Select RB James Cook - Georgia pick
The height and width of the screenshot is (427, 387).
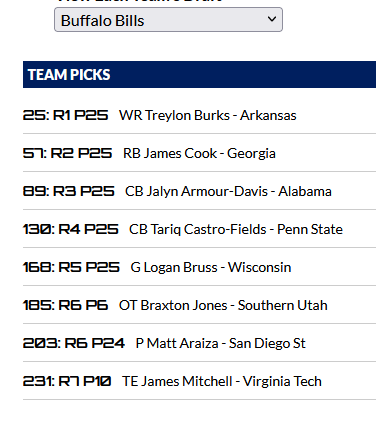point(199,153)
